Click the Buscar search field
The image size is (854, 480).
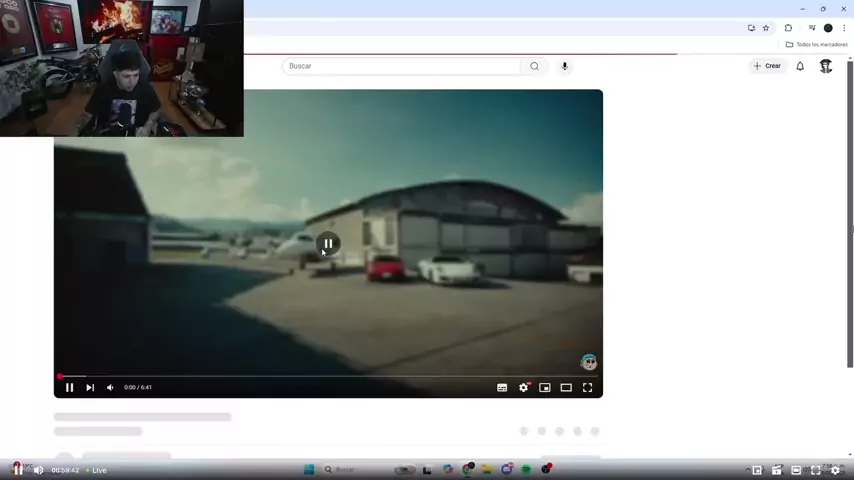pyautogui.click(x=400, y=66)
